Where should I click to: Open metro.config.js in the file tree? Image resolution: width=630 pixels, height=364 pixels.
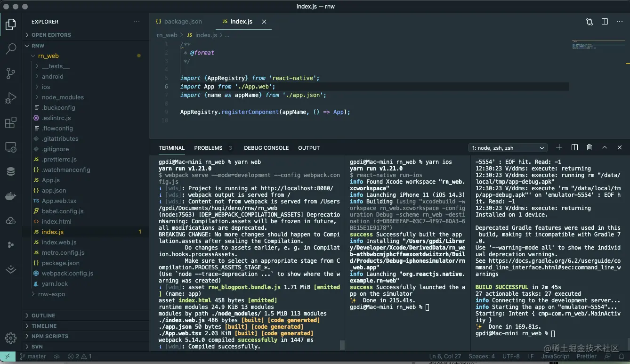pos(86,253)
